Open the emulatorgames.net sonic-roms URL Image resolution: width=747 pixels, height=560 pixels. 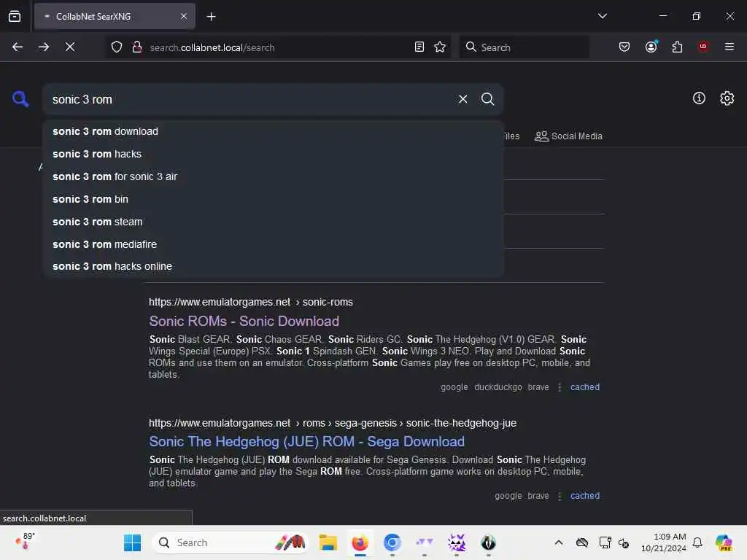point(251,303)
